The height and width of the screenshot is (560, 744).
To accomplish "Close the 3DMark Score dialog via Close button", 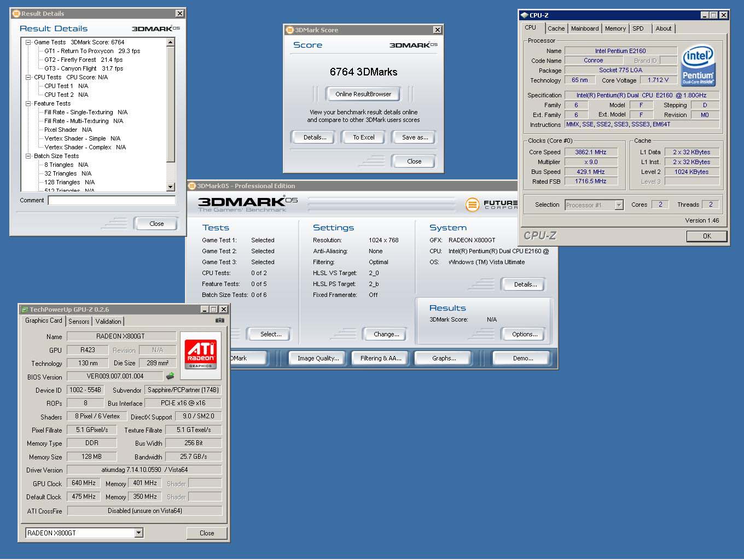I will click(x=414, y=161).
